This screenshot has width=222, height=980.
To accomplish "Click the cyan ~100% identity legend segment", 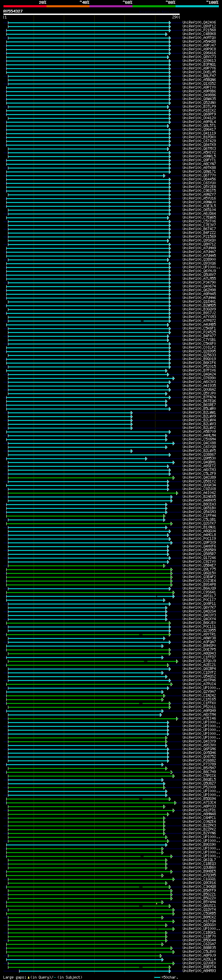I will [x=197, y=6].
